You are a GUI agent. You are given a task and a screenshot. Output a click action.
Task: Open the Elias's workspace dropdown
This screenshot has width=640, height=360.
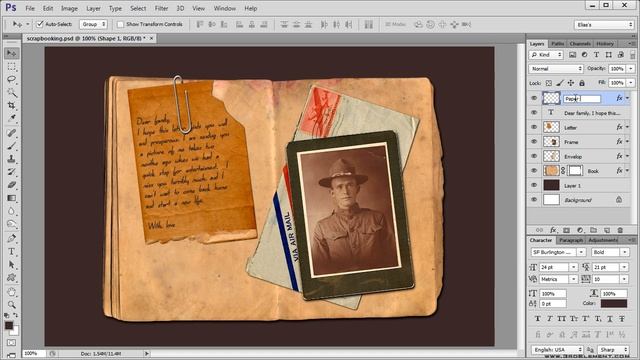(x=604, y=24)
